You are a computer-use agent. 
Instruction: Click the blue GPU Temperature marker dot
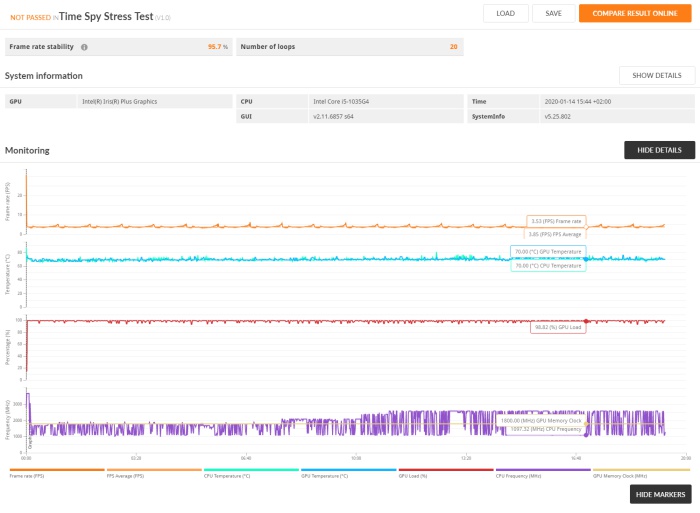point(586,259)
